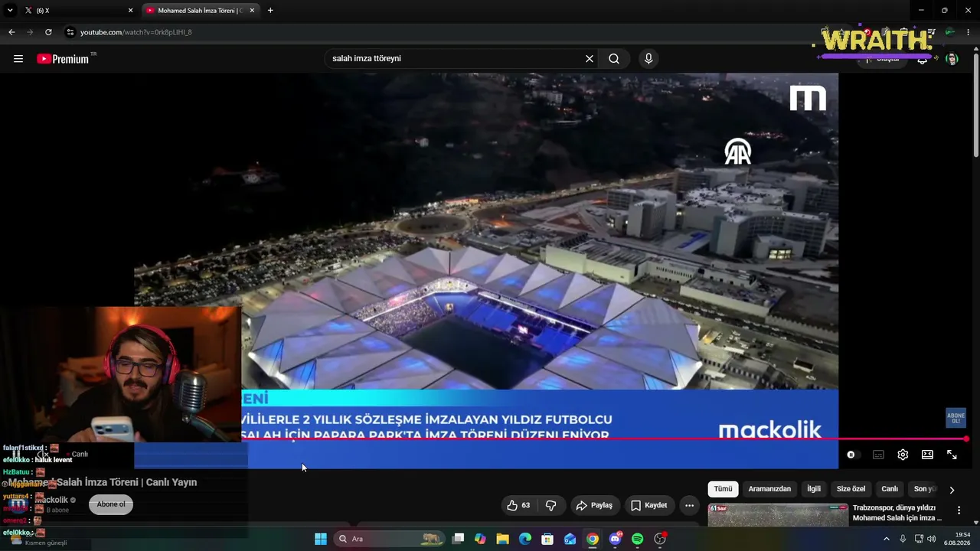Focus the Chrome address bar URL
This screenshot has width=980, height=551.
point(136,32)
